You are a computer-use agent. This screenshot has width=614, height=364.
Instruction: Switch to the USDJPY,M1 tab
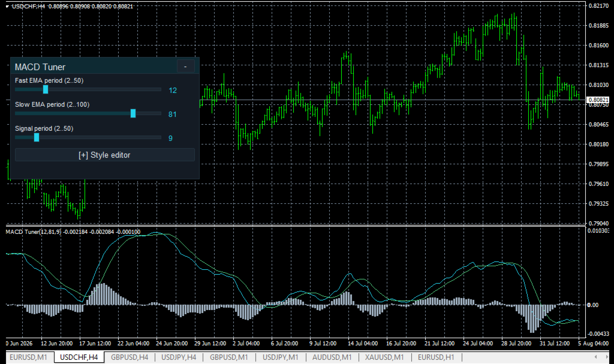click(x=281, y=357)
